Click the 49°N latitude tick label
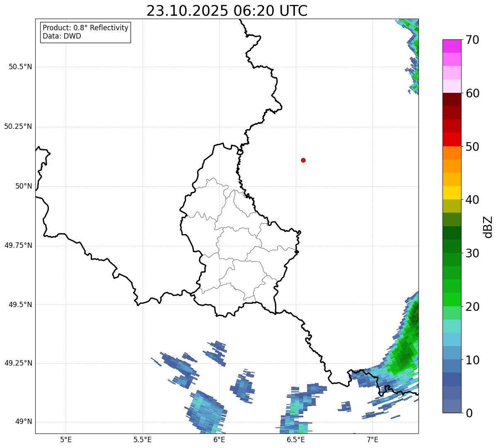This screenshot has width=498, height=448. tap(24, 421)
